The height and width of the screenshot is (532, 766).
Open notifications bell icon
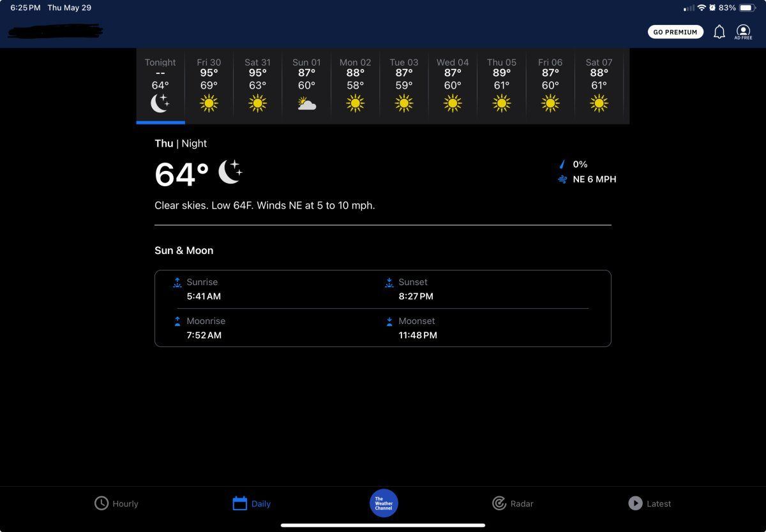[719, 32]
